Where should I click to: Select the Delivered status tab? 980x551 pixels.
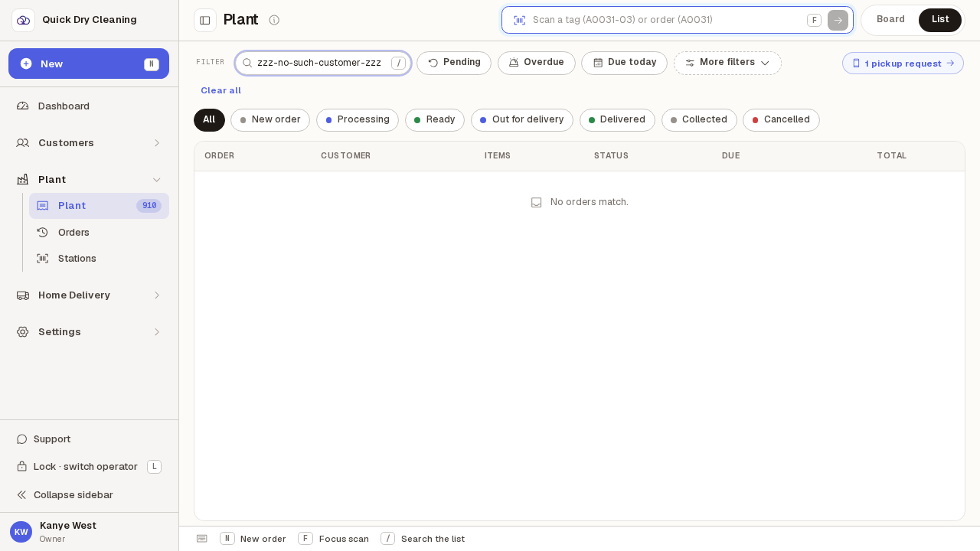pyautogui.click(x=617, y=120)
